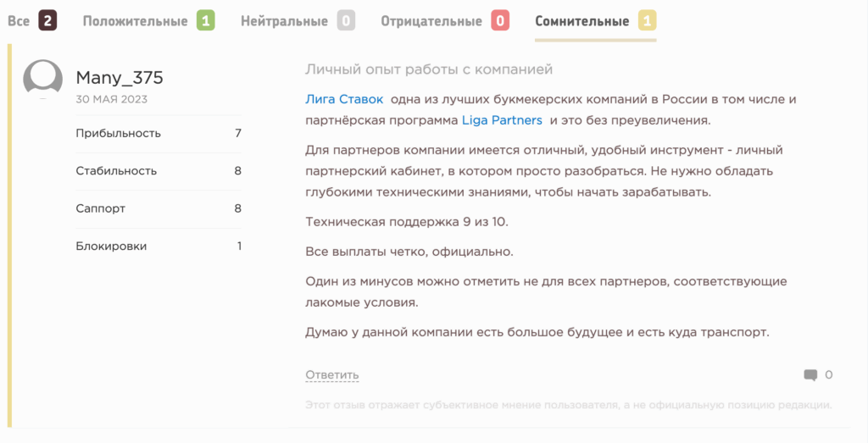Select the Сомнительные tab label

(x=581, y=21)
